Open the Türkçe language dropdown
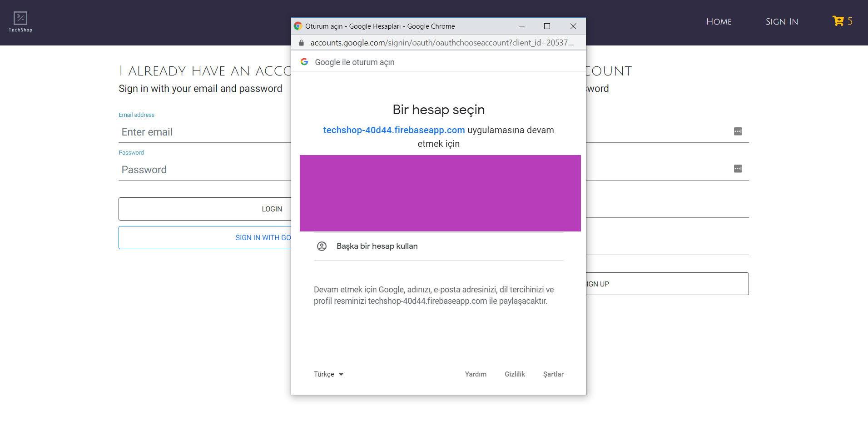Image resolution: width=868 pixels, height=427 pixels. [328, 374]
